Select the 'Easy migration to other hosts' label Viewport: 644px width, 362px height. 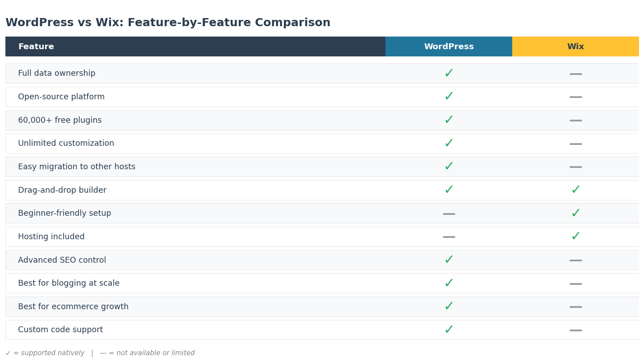click(x=77, y=167)
